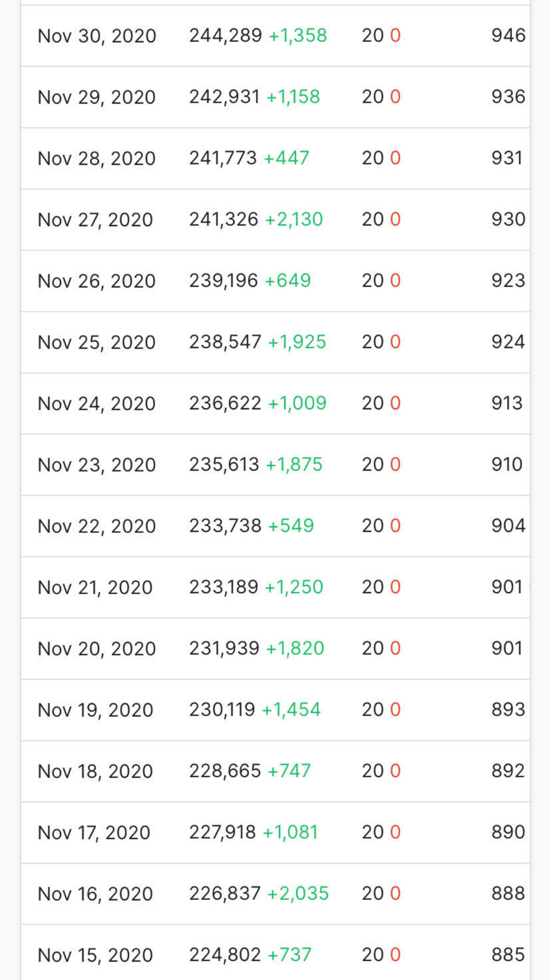Select the +2,035 green increase figure

point(298,893)
